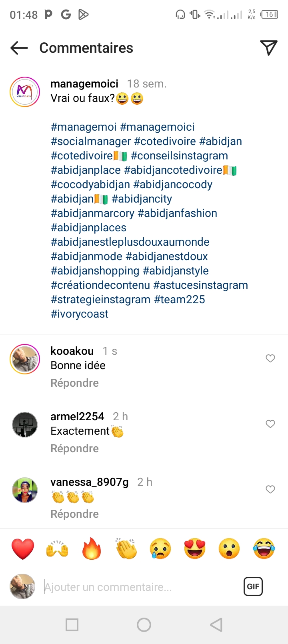Insert the raised hands emoji
This screenshot has width=288, height=644.
click(x=57, y=549)
